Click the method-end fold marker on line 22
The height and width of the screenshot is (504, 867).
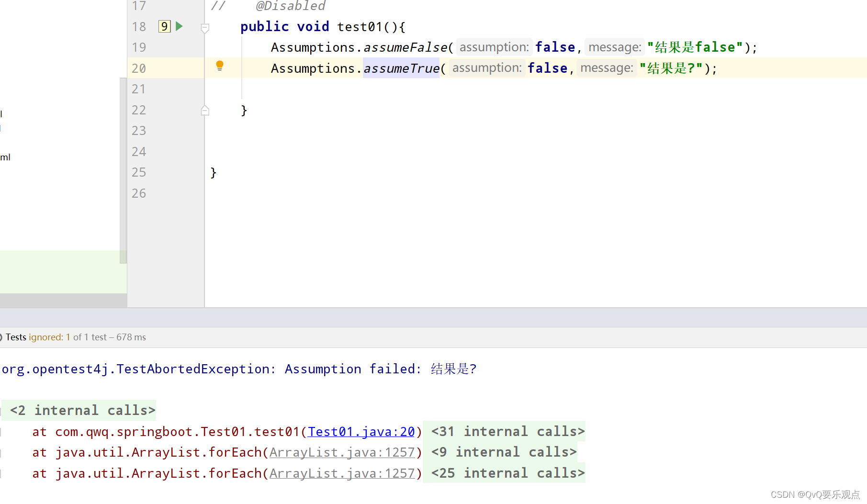[205, 111]
